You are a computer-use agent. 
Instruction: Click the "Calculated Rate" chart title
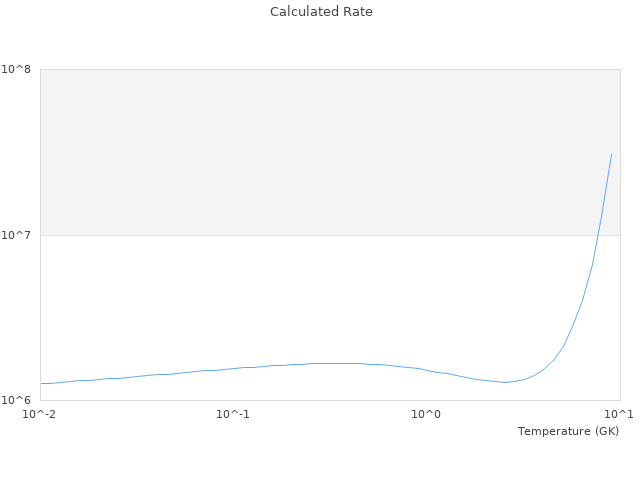[320, 12]
